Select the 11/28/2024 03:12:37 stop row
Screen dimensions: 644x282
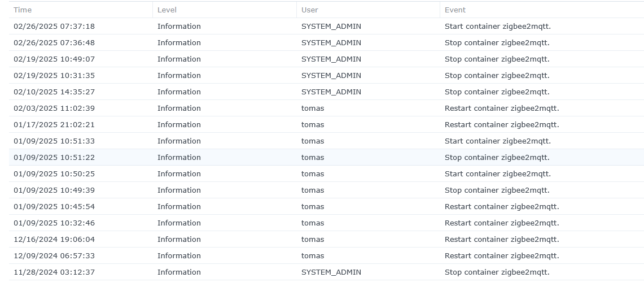[54, 272]
